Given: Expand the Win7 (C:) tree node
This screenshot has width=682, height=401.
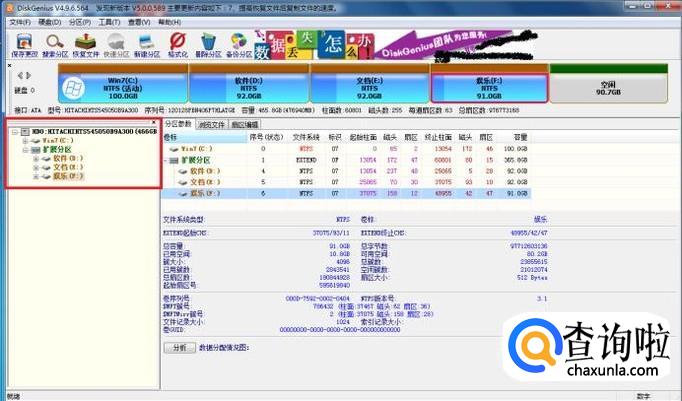Looking at the screenshot, I should 25,141.
